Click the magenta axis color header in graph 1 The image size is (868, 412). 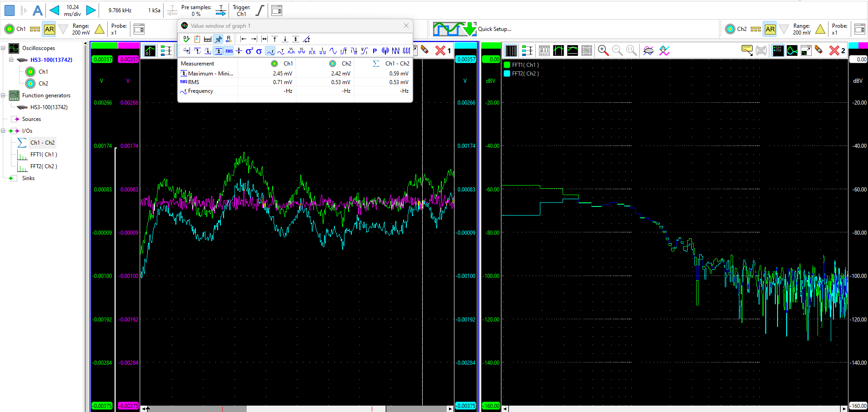129,45
